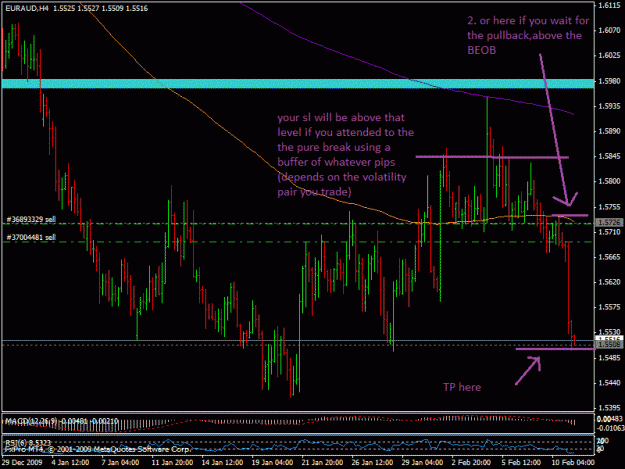Image resolution: width=625 pixels, height=469 pixels.
Task: Click the 10 Feb 04:00 date label
Action: 573,462
